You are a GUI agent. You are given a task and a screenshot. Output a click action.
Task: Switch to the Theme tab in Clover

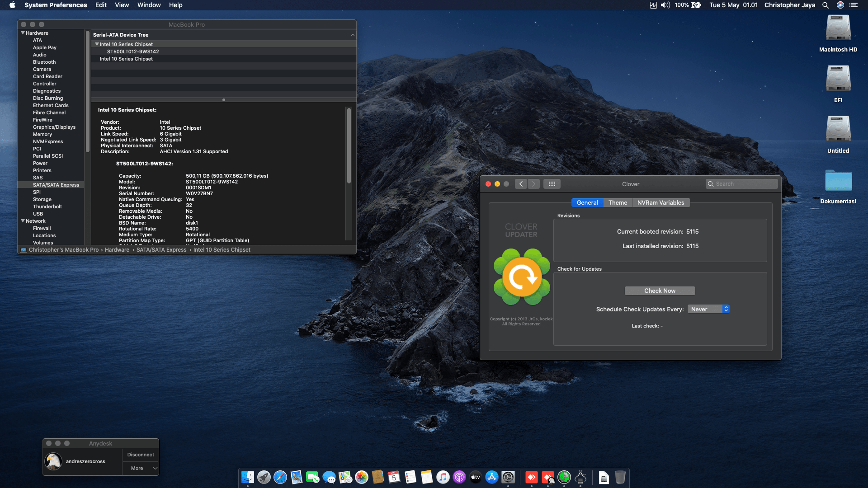618,202
